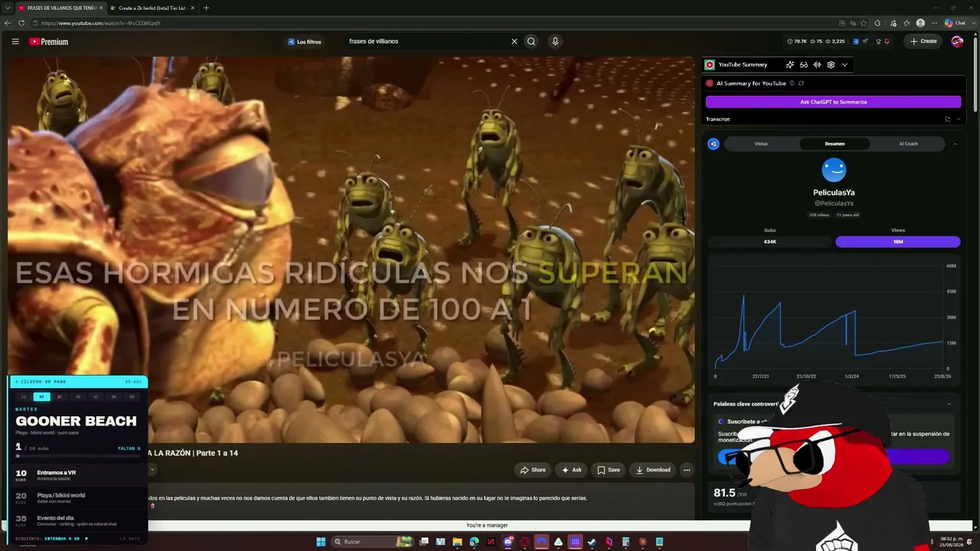Click the glasses icon in YouTube Summary
This screenshot has height=551, width=980.
[804, 65]
